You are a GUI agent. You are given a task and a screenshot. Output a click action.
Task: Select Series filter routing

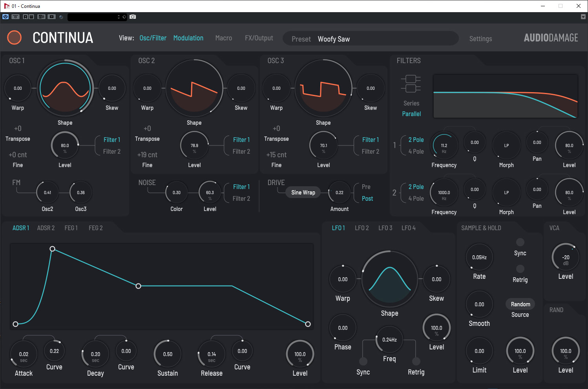click(411, 104)
